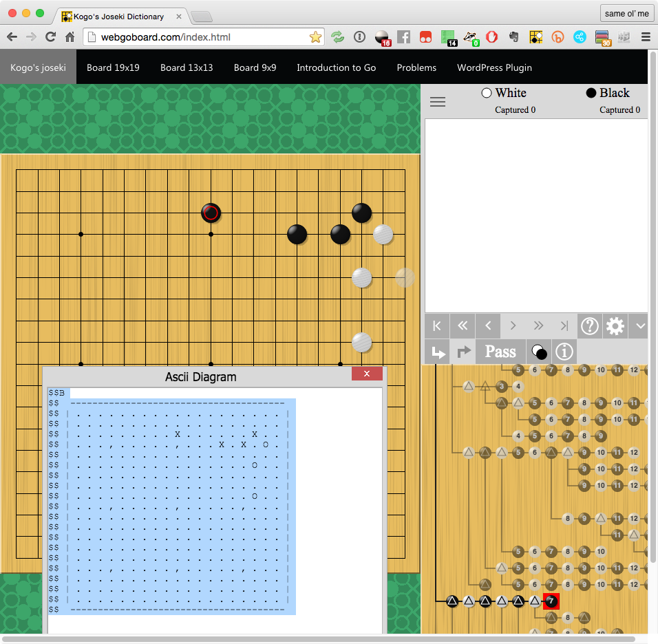This screenshot has height=644, width=658.
Task: Open the Board 19x19 menu item
Action: pyautogui.click(x=113, y=67)
